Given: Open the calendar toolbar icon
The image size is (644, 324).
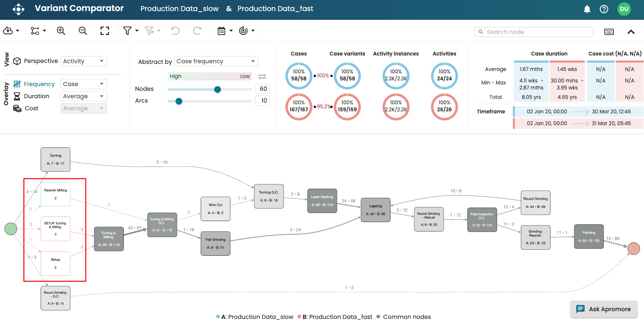Looking at the screenshot, I should tap(221, 31).
